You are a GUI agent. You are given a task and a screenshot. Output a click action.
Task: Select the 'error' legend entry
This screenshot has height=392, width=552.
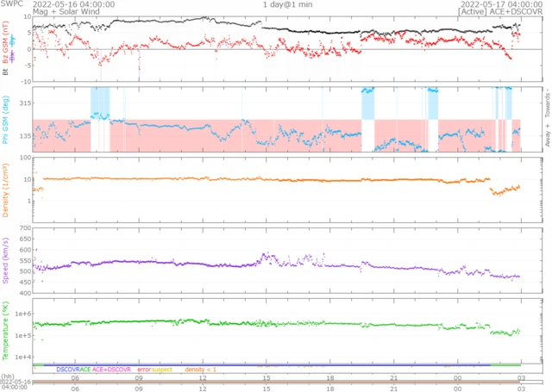point(144,370)
